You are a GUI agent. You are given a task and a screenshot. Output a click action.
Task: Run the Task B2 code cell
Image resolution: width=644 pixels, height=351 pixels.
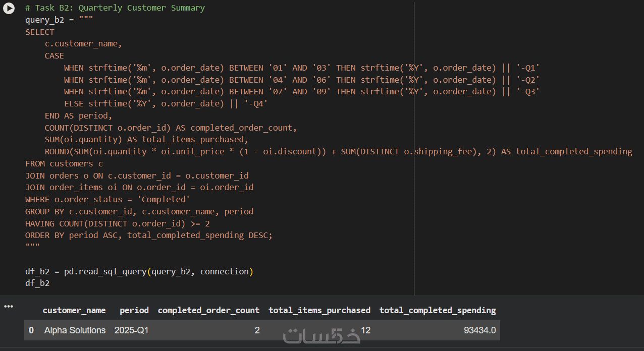click(x=9, y=8)
